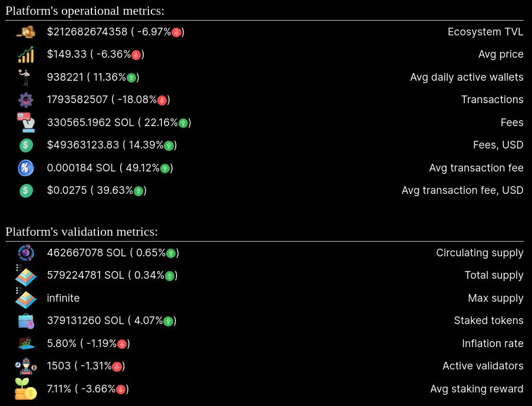Click the red down arrow after -3.66%
Image resolution: width=532 pixels, height=406 pixels.
click(120, 390)
